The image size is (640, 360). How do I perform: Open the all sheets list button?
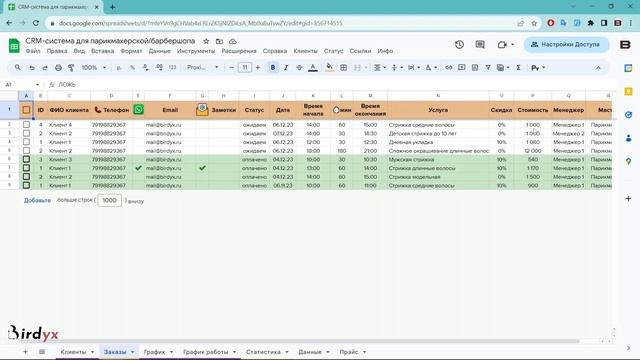[x=42, y=352]
